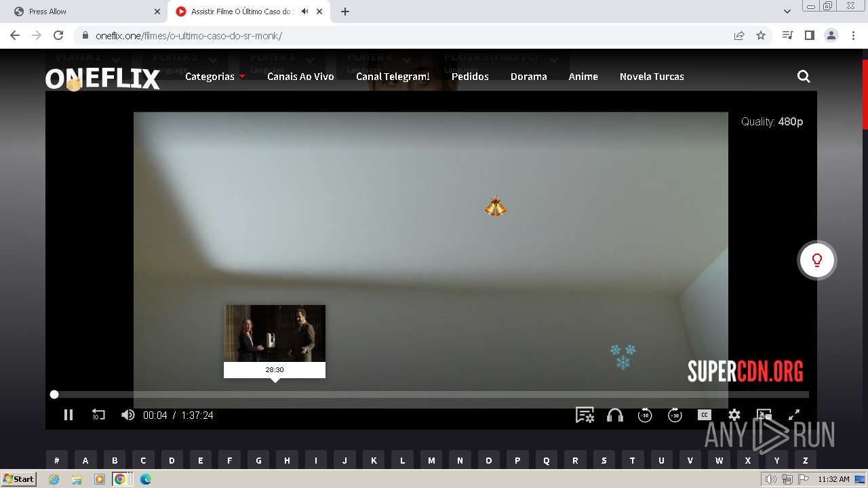Open File Explorer from taskbar

(77, 479)
